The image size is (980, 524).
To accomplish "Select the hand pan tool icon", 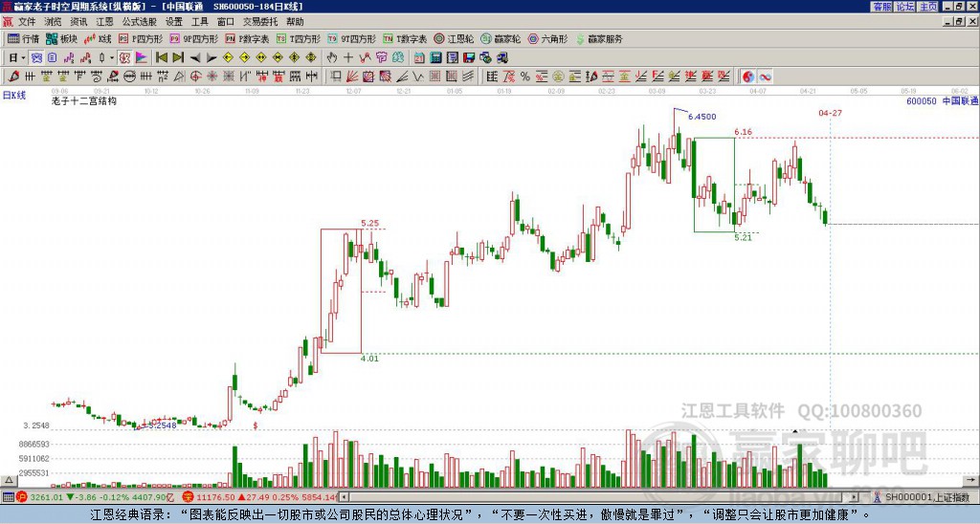I will coord(332,57).
